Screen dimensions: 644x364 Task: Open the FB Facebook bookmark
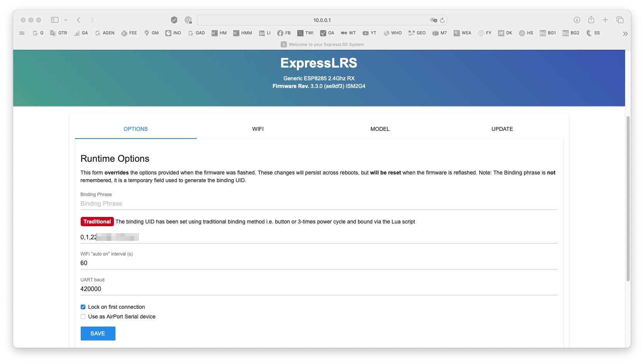click(x=284, y=33)
